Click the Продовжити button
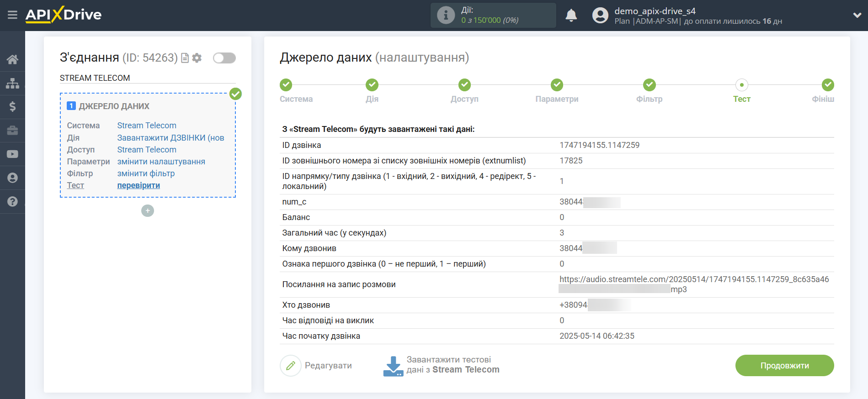Screen dimensions: 868x399 784,366
